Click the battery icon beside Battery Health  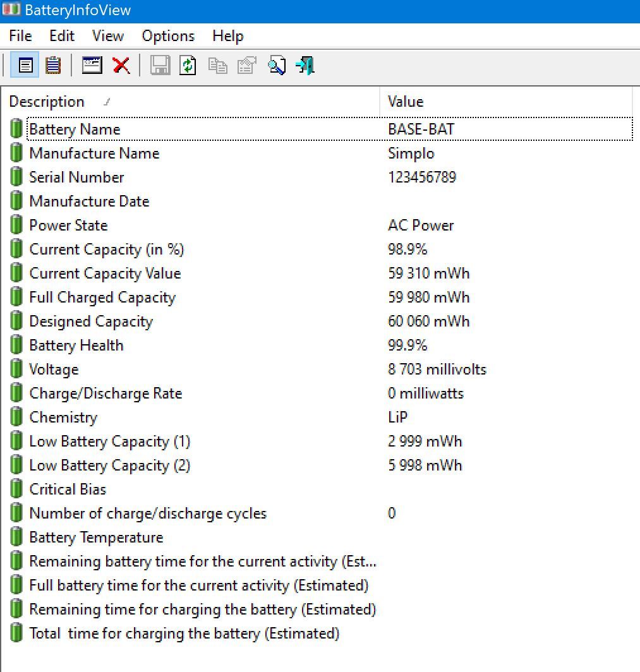(16, 345)
